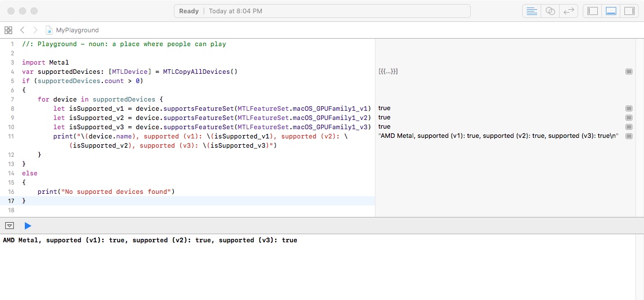Show the result for the supportedDevices line
Screen dimensions: 644x300
(629, 72)
